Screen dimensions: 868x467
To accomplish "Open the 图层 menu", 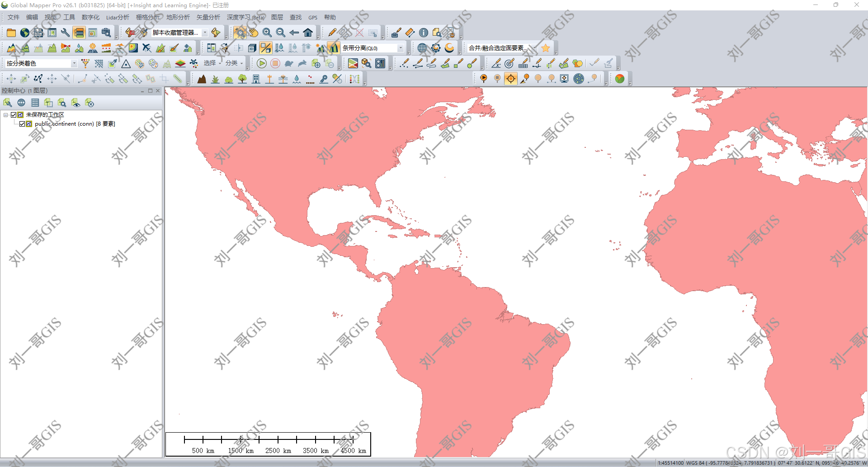I will (277, 17).
